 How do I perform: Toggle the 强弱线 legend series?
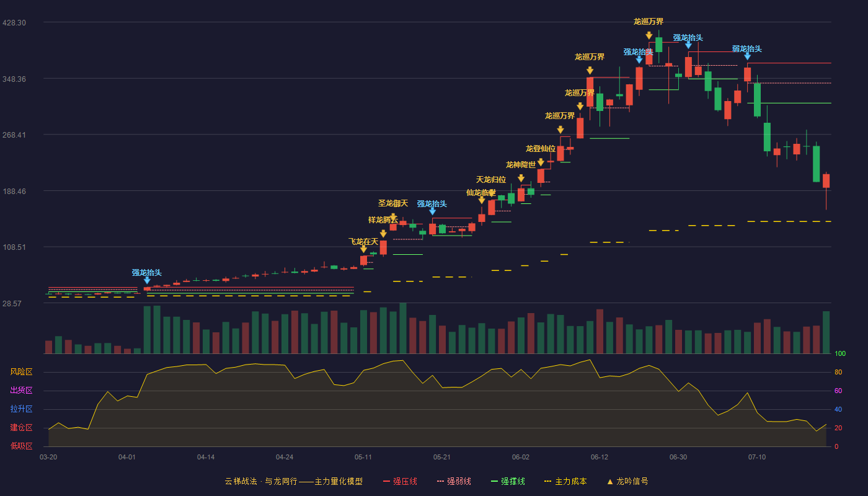pyautogui.click(x=454, y=481)
